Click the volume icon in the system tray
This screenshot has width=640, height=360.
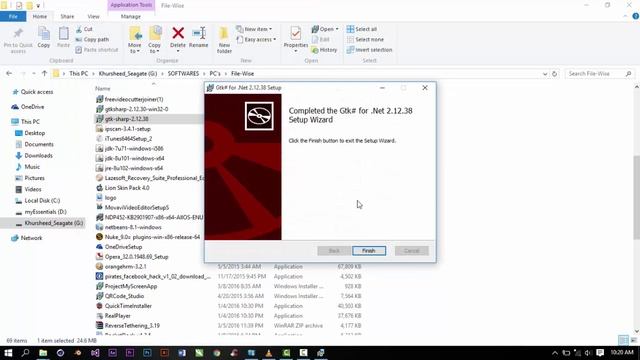pos(588,353)
